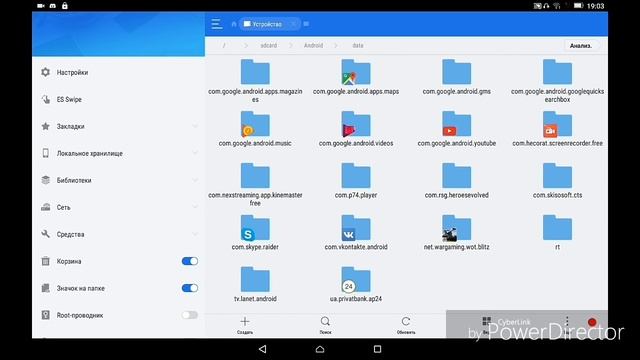The width and height of the screenshot is (640, 360).
Task: Open the com.google.android.youtube folder
Action: 456,129
